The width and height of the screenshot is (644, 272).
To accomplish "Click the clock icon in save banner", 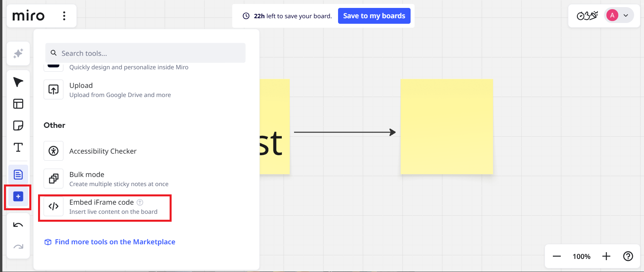I will [246, 16].
